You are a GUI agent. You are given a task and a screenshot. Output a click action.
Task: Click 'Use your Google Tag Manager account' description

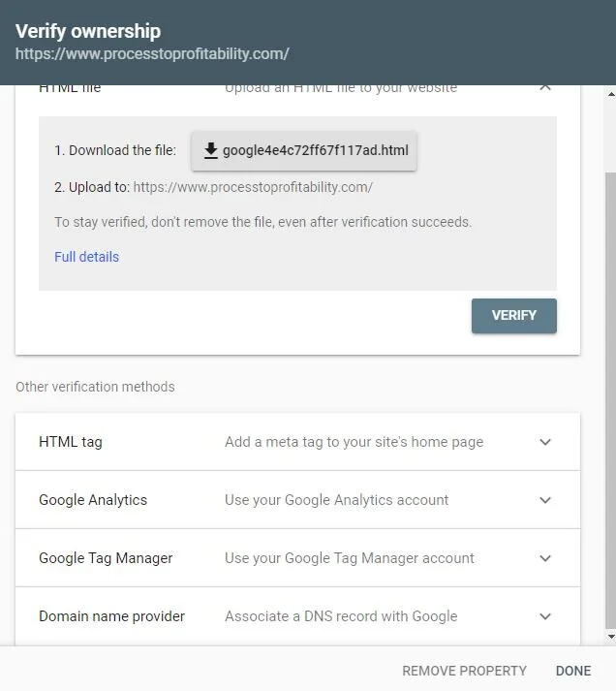[350, 558]
